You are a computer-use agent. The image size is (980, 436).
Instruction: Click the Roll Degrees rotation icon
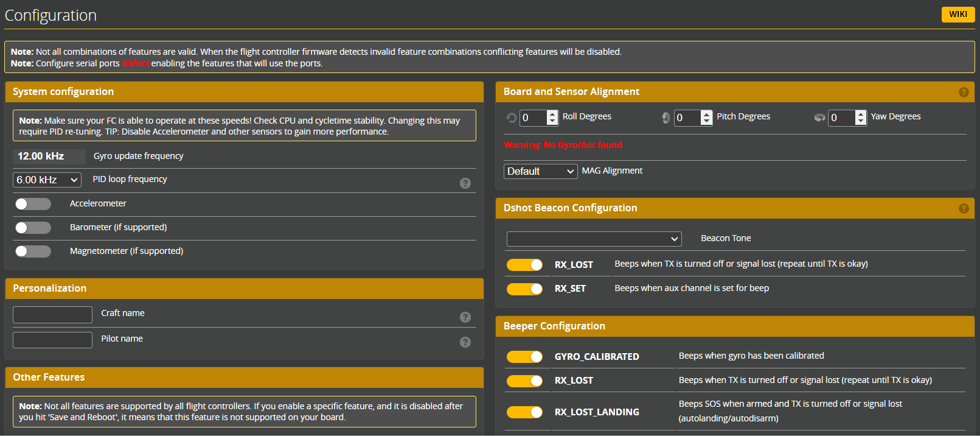512,118
